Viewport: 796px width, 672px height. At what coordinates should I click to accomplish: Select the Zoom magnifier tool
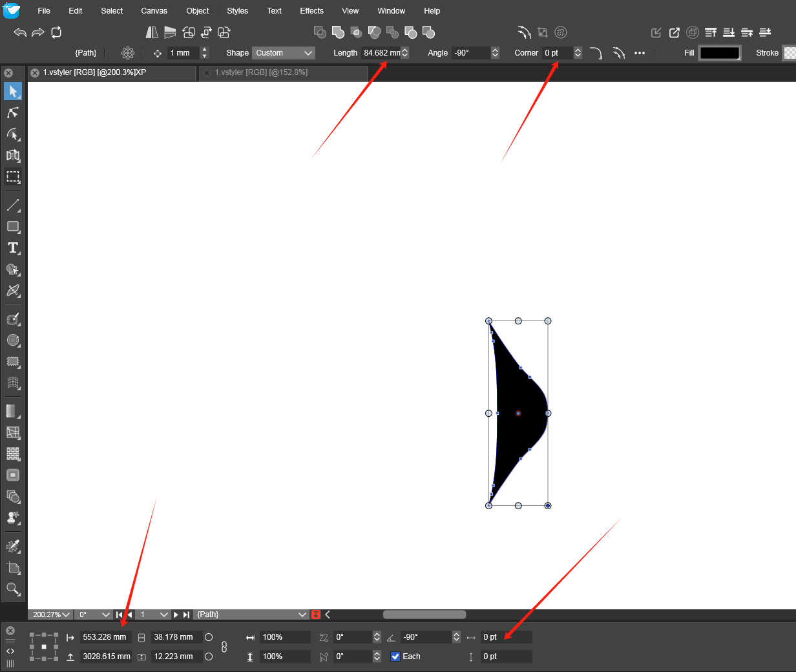13,589
